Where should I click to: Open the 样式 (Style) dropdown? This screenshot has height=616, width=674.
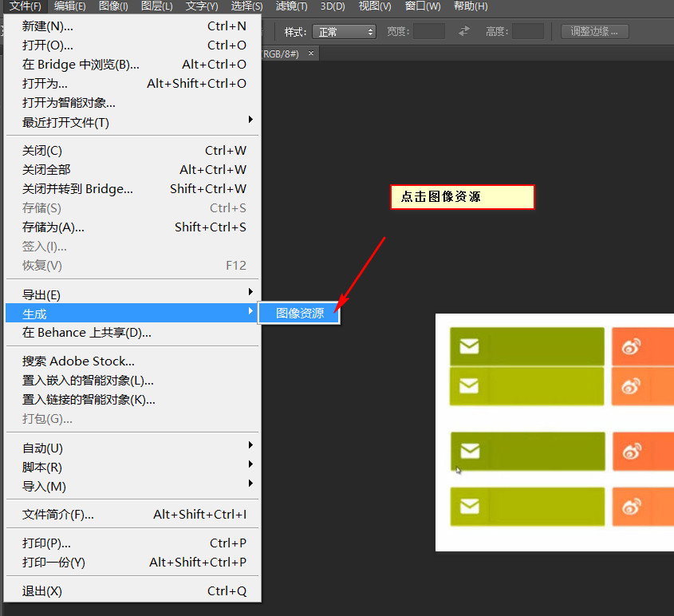[344, 32]
